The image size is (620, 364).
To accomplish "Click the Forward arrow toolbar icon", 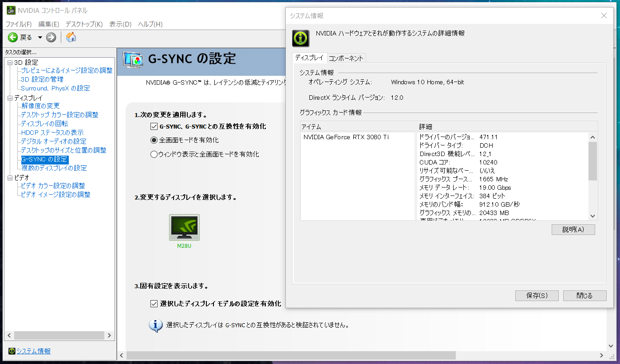I will (x=51, y=37).
